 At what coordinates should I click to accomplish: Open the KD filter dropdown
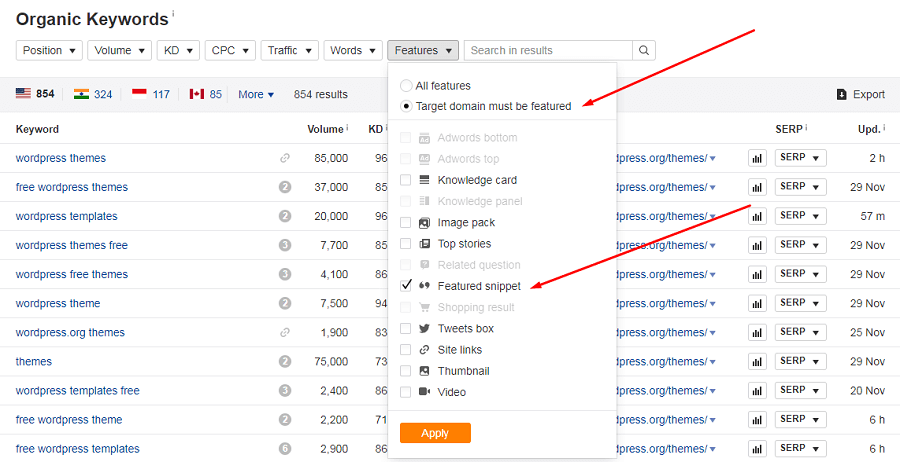click(178, 51)
